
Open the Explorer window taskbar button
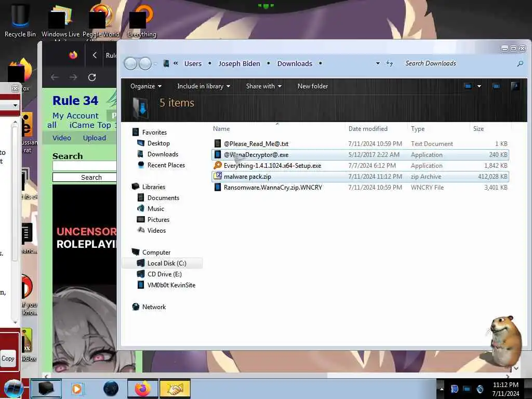(46, 389)
